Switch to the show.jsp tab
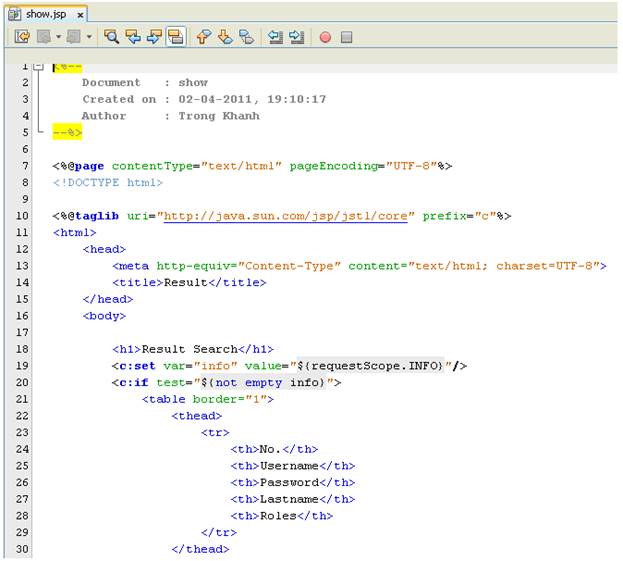Image resolution: width=623 pixels, height=561 pixels. click(x=46, y=14)
